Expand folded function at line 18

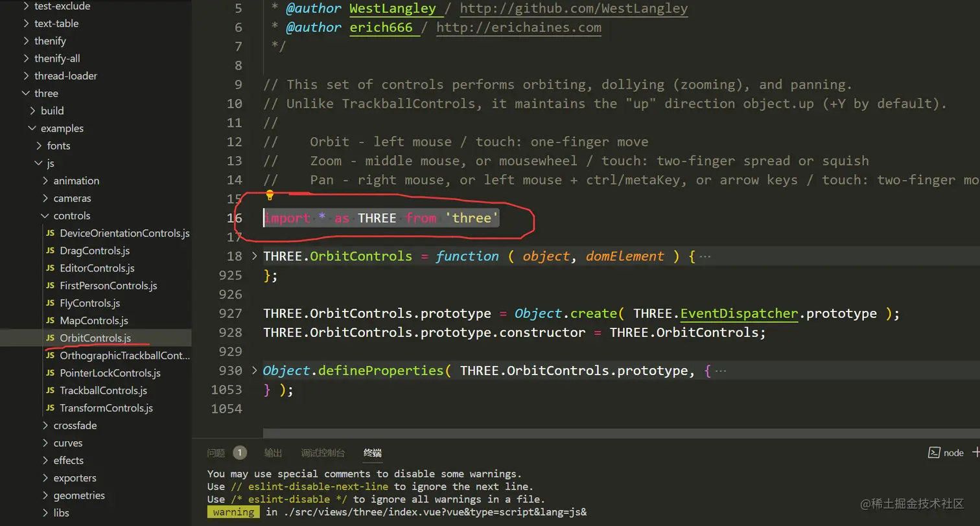(x=254, y=256)
